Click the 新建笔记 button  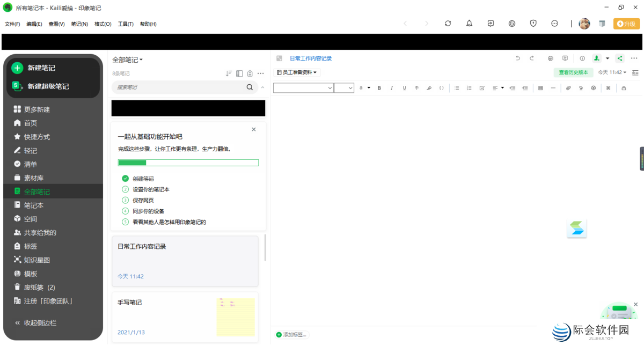[x=41, y=68]
